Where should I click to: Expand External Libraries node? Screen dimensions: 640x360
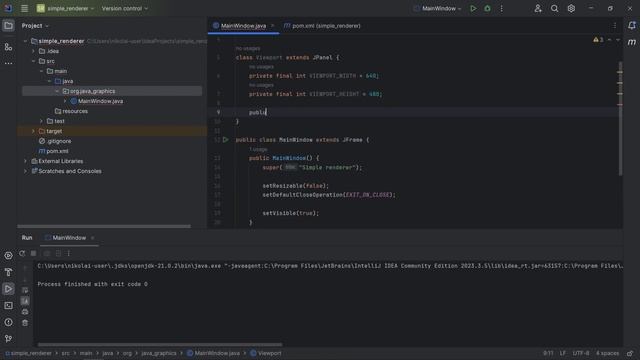[x=25, y=161]
